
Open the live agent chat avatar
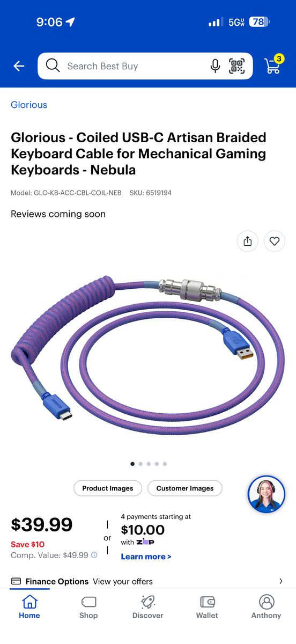click(x=267, y=494)
